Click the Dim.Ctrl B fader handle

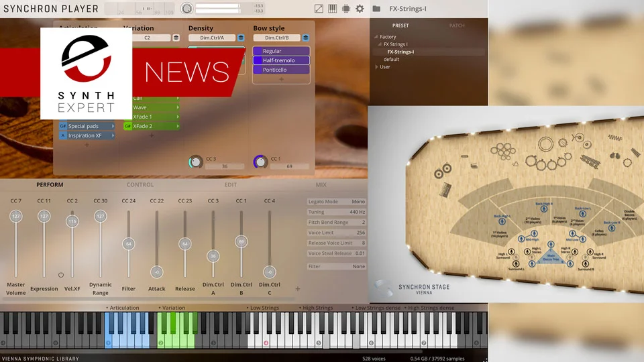pos(241,241)
